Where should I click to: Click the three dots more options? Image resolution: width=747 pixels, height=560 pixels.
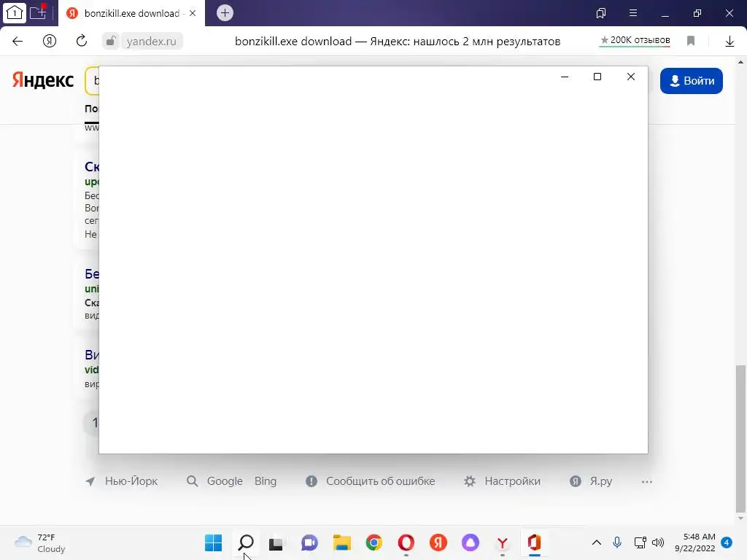click(647, 482)
